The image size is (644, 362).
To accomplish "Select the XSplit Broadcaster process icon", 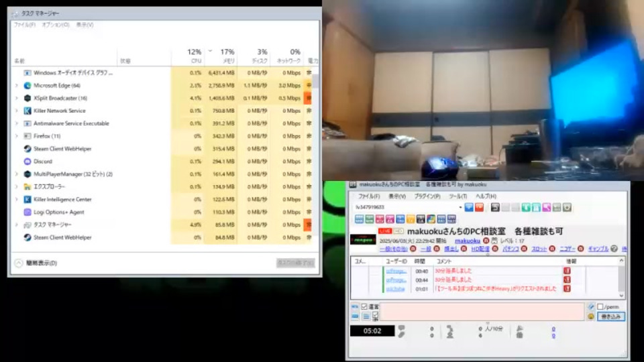I will coord(27,98).
